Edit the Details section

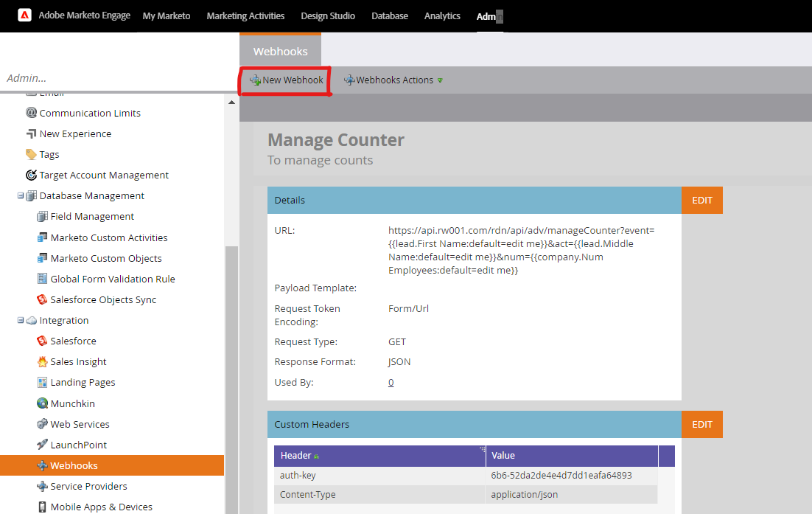701,200
